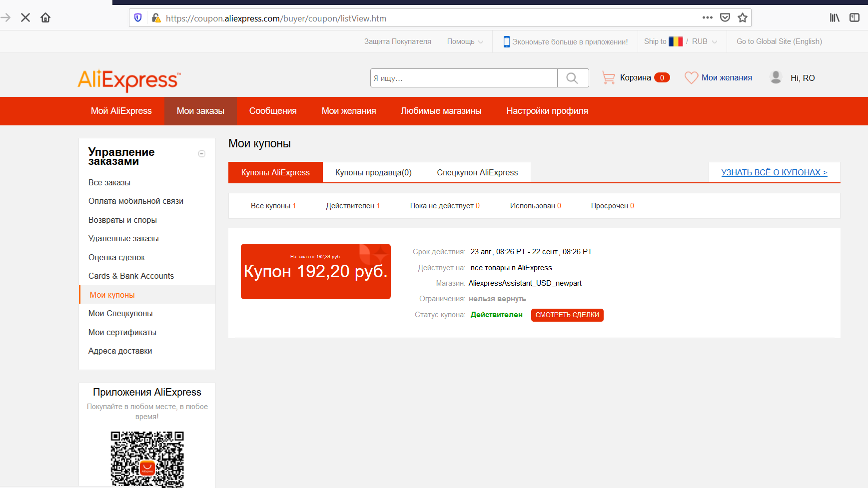868x488 pixels.
Task: Click СМОТРЕТЬ СДЕЛКИ button
Action: point(567,315)
